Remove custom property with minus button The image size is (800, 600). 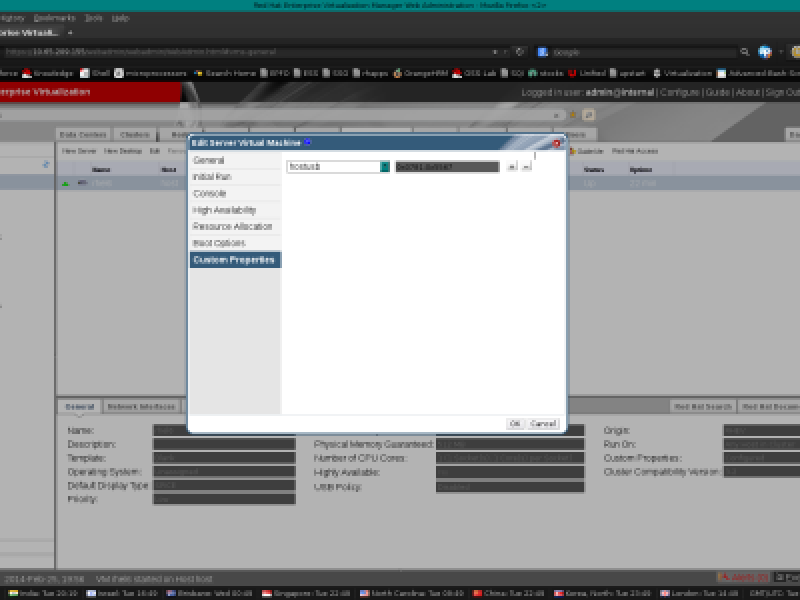pos(526,166)
